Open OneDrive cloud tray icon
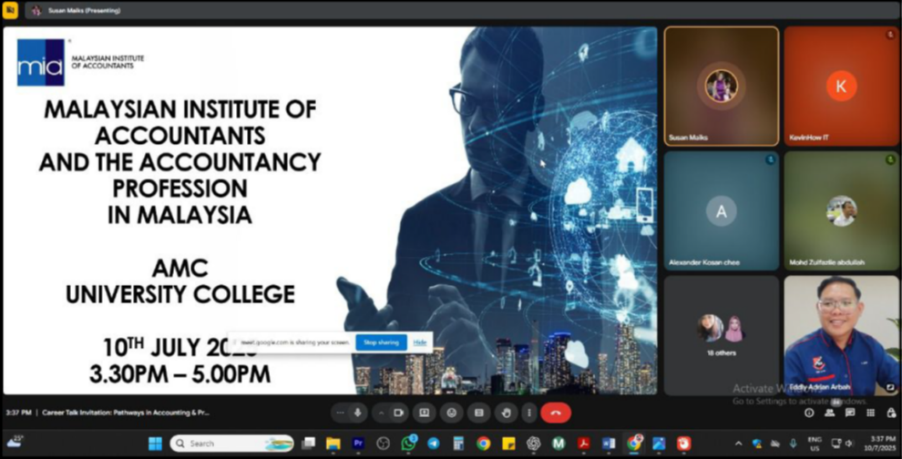This screenshot has width=902, height=459. [x=775, y=443]
